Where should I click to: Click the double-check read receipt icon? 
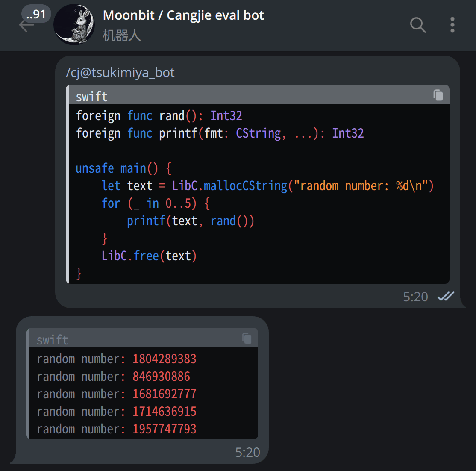[x=446, y=296]
